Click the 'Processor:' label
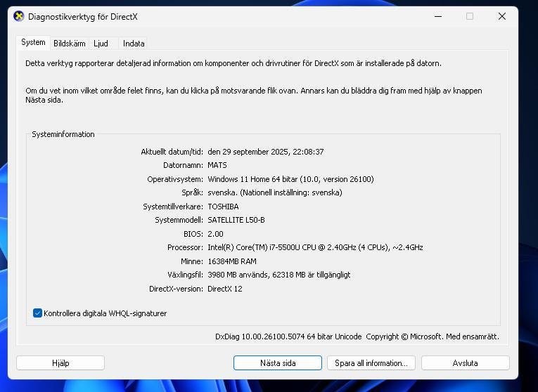This screenshot has width=538, height=392. (185, 247)
